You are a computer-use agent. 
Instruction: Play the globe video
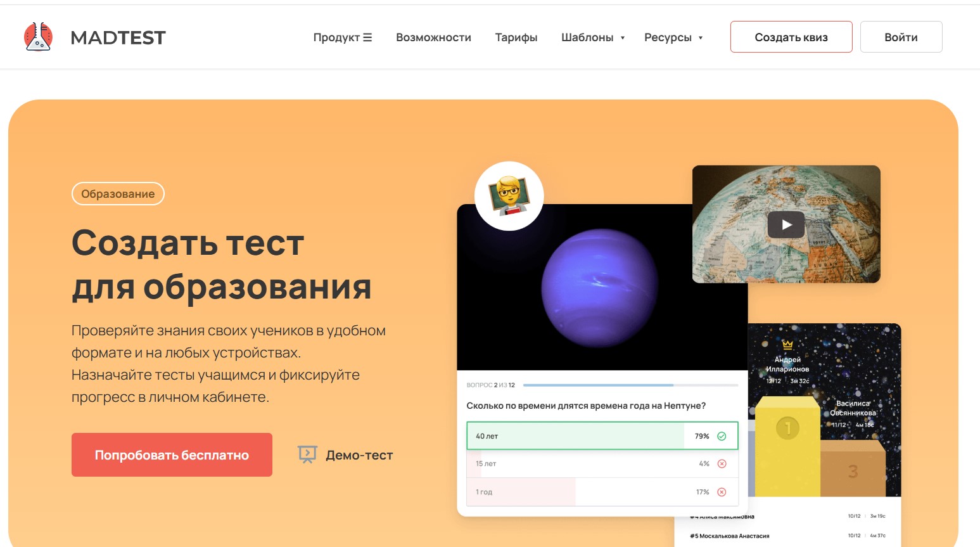pyautogui.click(x=786, y=224)
